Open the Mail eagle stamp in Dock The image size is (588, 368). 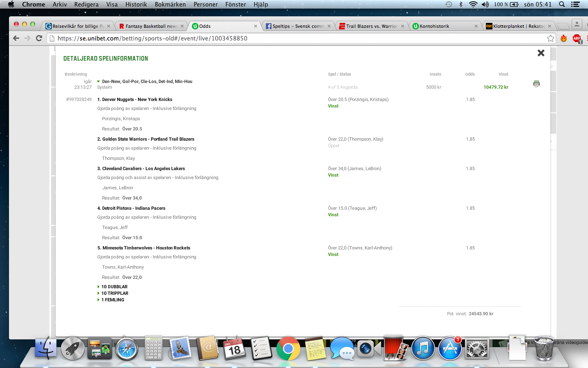point(180,348)
